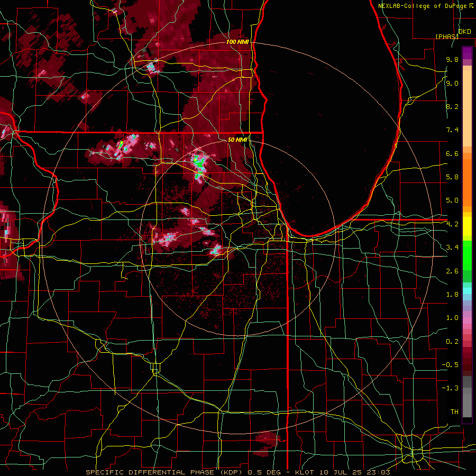This screenshot has height=476, width=476.
Task: Click "SPECIFIC DIFFERENTIAL PHASE (KDP)" caption text
Action: click(166, 472)
